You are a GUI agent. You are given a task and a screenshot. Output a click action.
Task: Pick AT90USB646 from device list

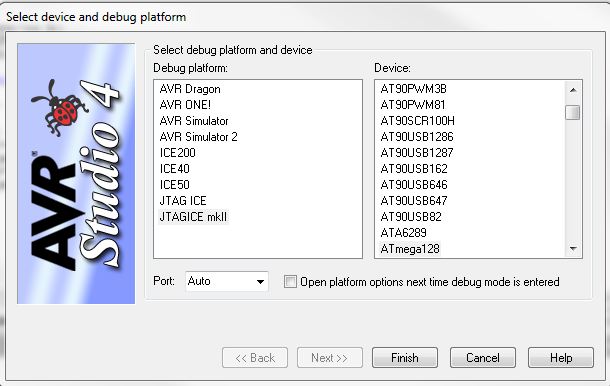click(414, 185)
